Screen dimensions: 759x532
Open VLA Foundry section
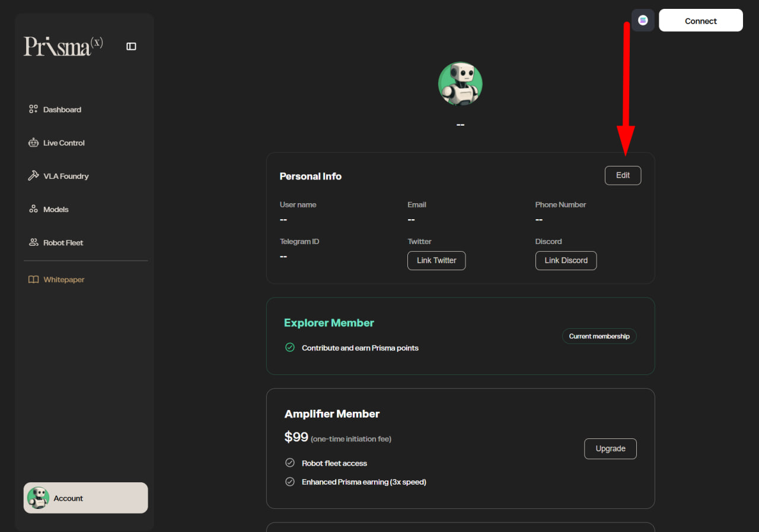tap(66, 176)
